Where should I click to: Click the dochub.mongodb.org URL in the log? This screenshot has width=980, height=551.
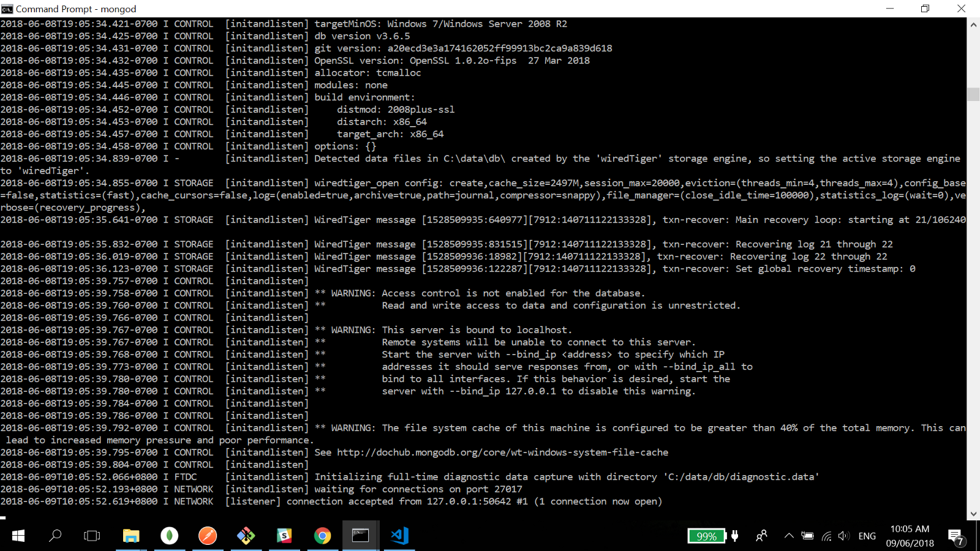502,452
